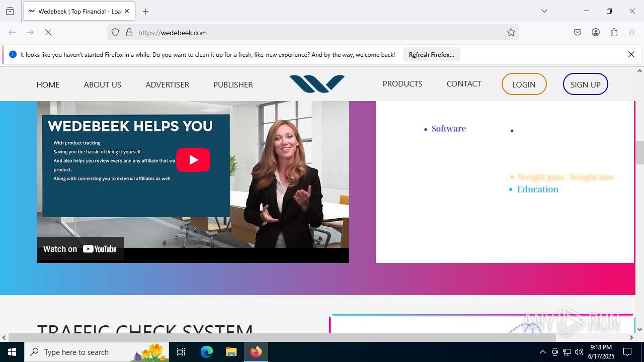
Task: Click the taskbar search box
Action: [x=97, y=352]
